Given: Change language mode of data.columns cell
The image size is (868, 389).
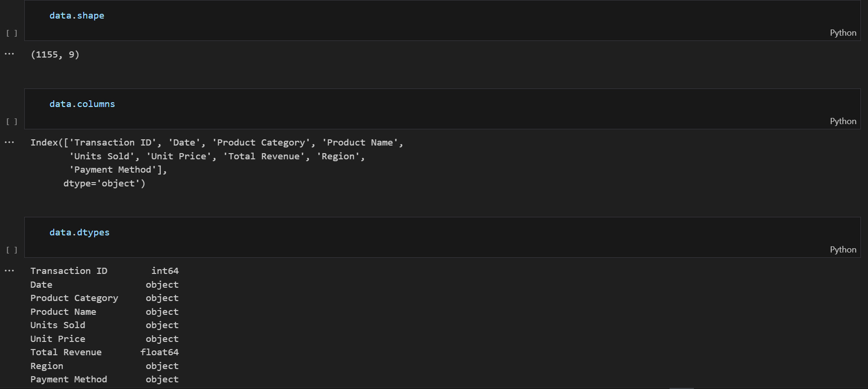Looking at the screenshot, I should 843,121.
